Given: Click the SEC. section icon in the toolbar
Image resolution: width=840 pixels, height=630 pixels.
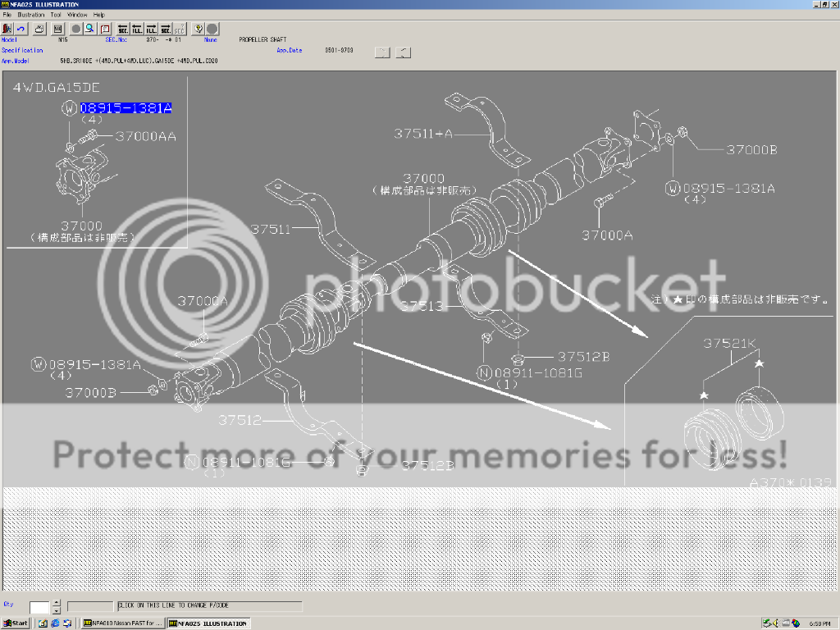Looking at the screenshot, I should coord(122,29).
